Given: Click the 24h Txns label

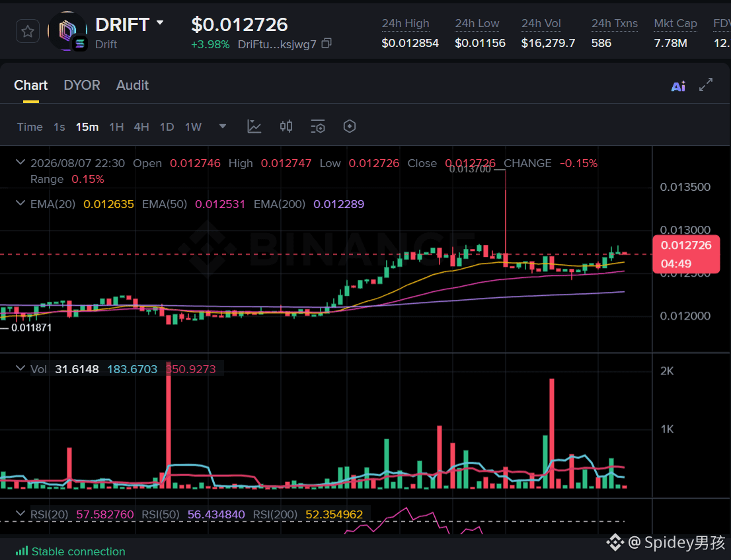Looking at the screenshot, I should click(615, 24).
